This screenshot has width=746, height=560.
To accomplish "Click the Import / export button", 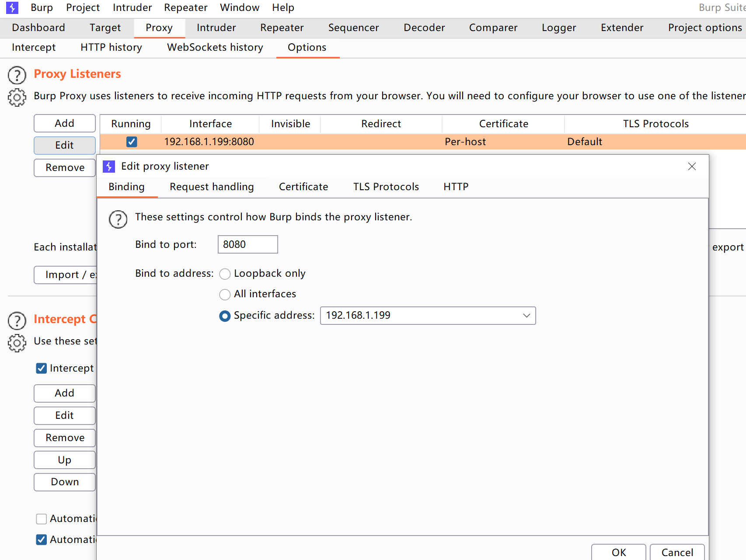I will (x=66, y=275).
